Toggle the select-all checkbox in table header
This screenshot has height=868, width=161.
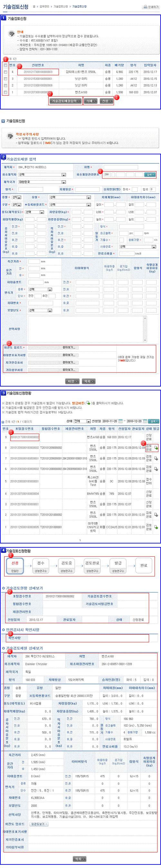click(x=5, y=65)
